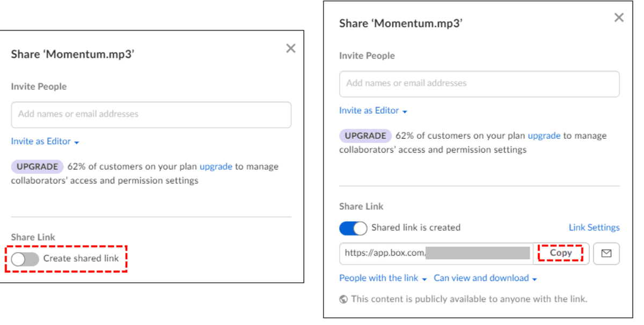Image resolution: width=644 pixels, height=325 pixels.
Task: Click the app.box.com shared link URL field
Action: 436,253
